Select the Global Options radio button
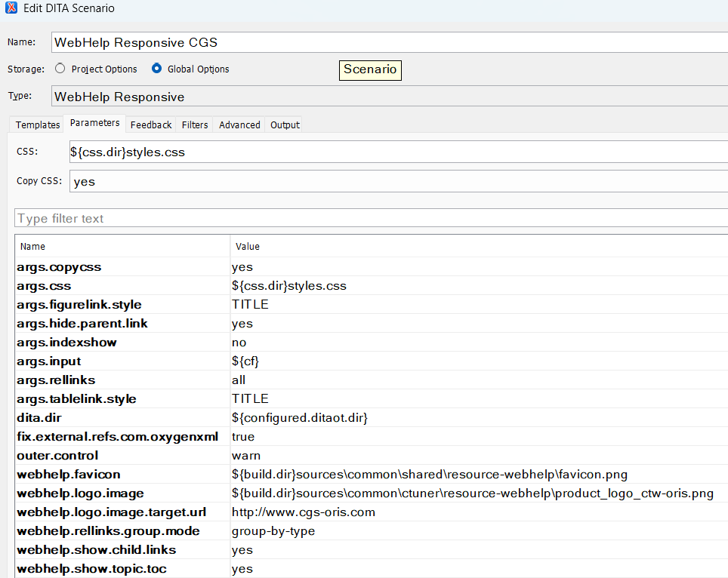Viewport: 728px width, 578px height. 156,69
